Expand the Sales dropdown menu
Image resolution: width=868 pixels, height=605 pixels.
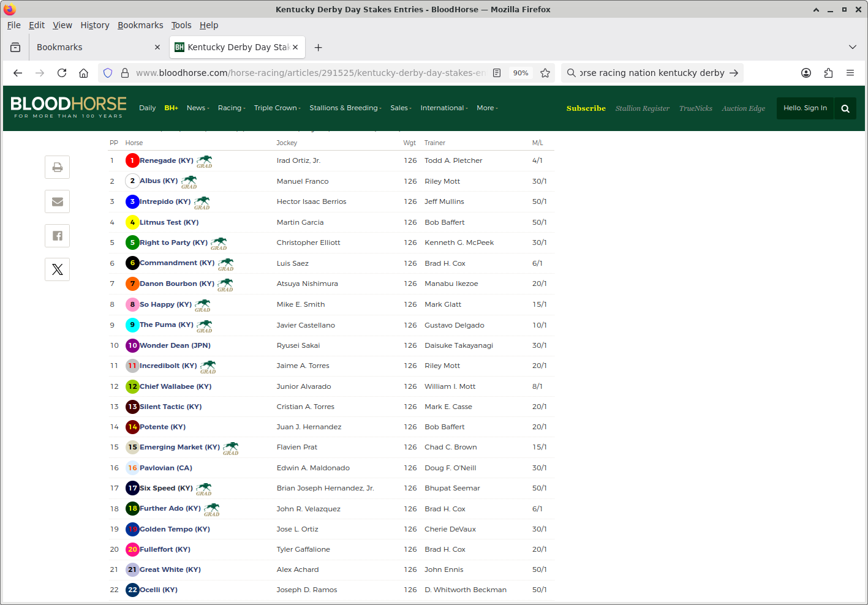pyautogui.click(x=401, y=108)
